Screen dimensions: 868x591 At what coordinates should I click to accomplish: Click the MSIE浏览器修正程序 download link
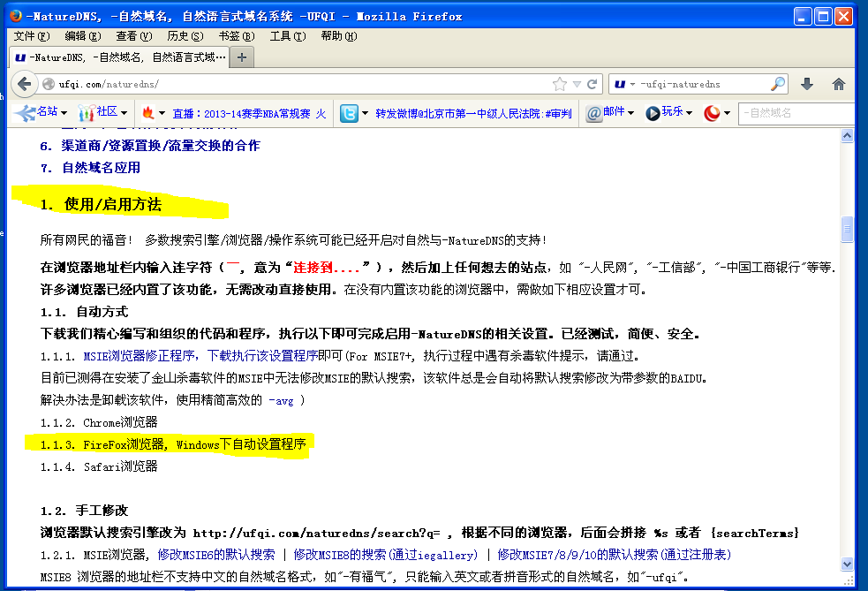pyautogui.click(x=200, y=356)
